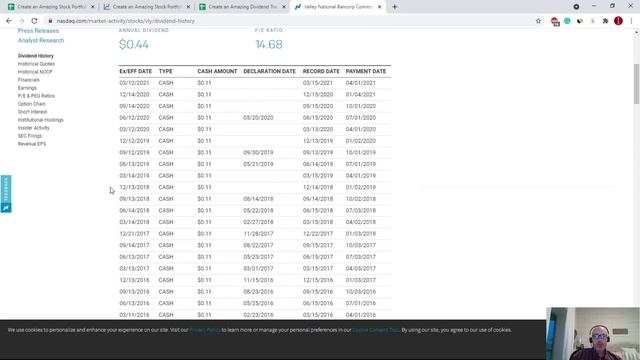Click the page's vertical scrollbar thumb
The image size is (640, 360).
636,84
